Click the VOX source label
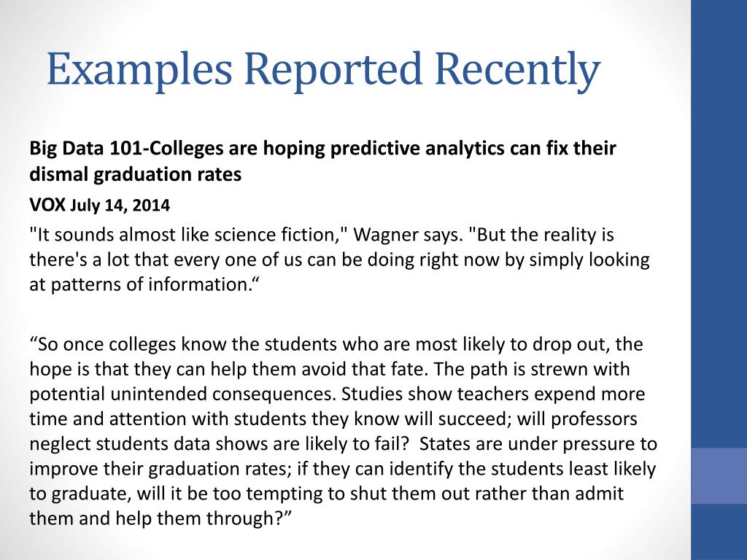747x560 pixels. (47, 205)
